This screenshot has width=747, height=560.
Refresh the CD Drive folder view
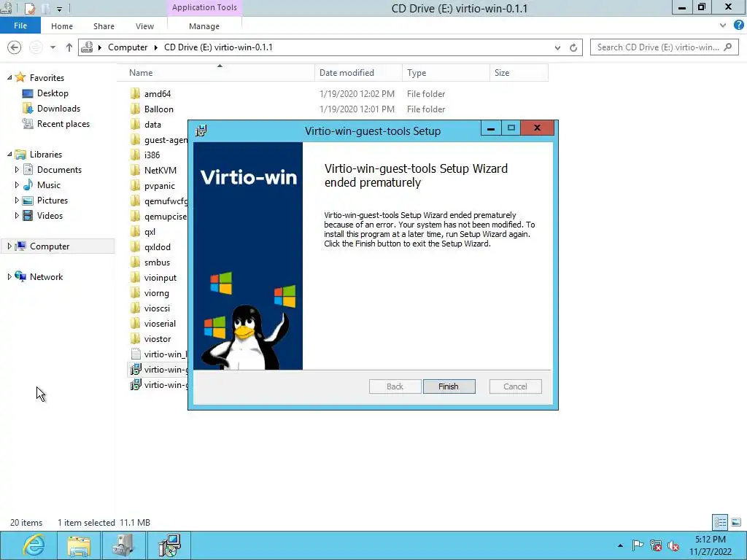click(x=573, y=47)
